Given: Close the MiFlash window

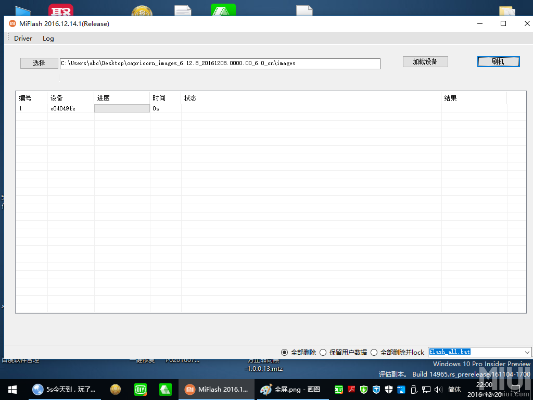Looking at the screenshot, I should click(527, 23).
